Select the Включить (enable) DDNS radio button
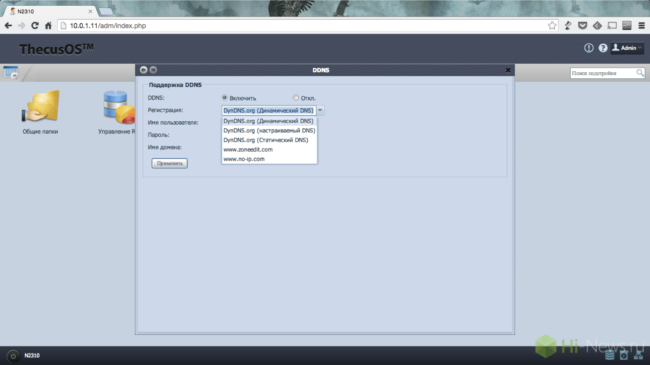The width and height of the screenshot is (650, 365). [x=225, y=97]
